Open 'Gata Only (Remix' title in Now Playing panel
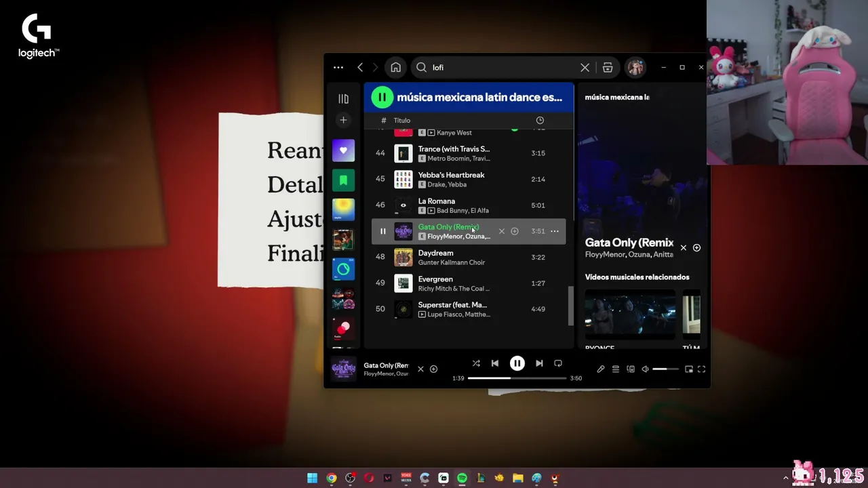The image size is (868, 488). pyautogui.click(x=629, y=243)
